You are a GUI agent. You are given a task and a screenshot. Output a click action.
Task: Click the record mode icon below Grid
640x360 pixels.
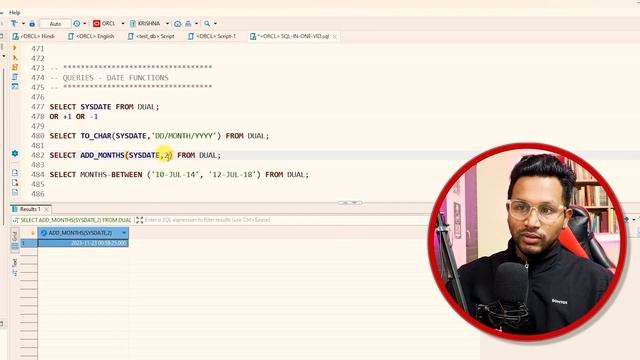point(15,247)
